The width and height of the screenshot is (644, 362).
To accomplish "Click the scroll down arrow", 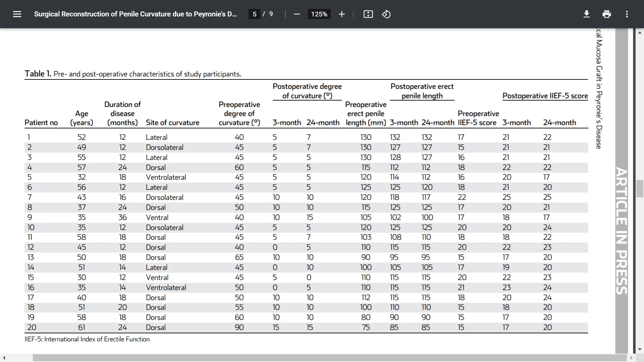I will 640,349.
